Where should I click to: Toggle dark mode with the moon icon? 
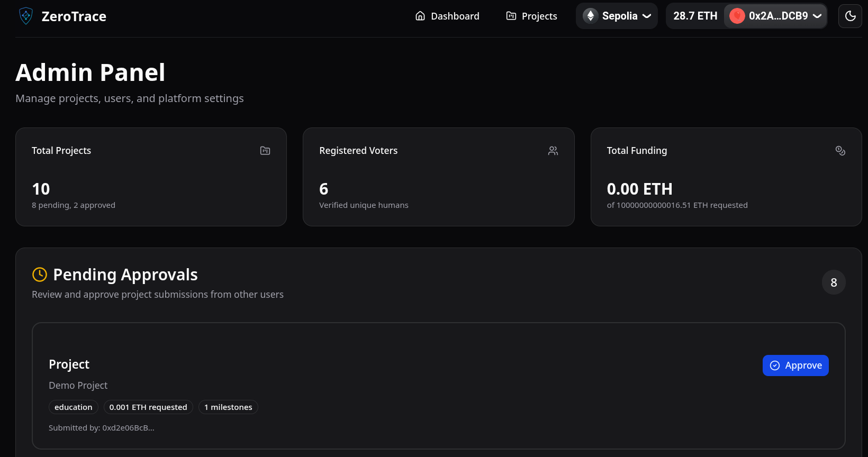850,16
